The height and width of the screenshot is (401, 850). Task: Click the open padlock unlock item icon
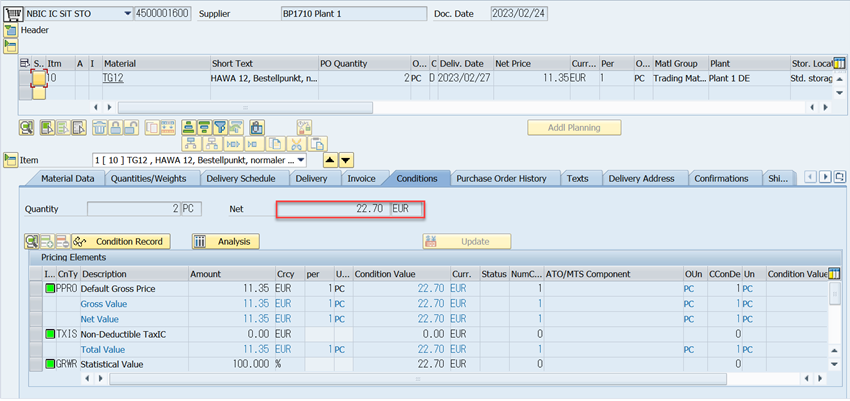(130, 128)
